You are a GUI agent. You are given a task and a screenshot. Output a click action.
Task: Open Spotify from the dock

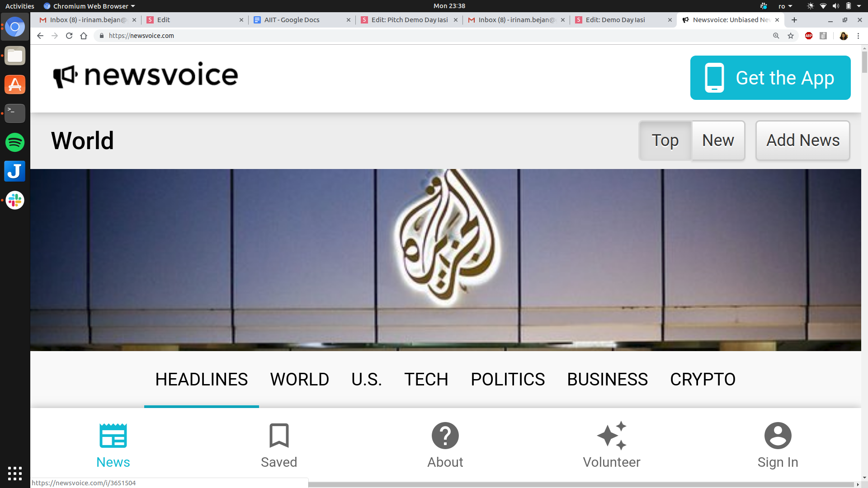(15, 142)
